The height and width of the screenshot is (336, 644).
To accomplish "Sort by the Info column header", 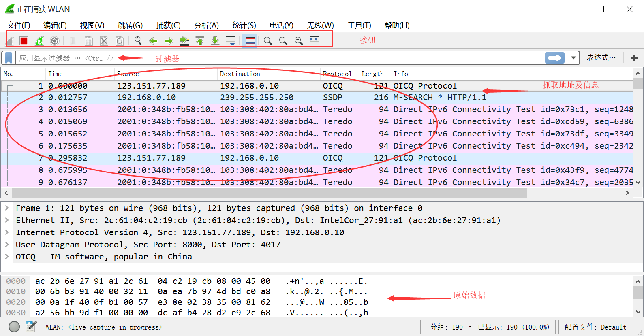I will (511, 74).
